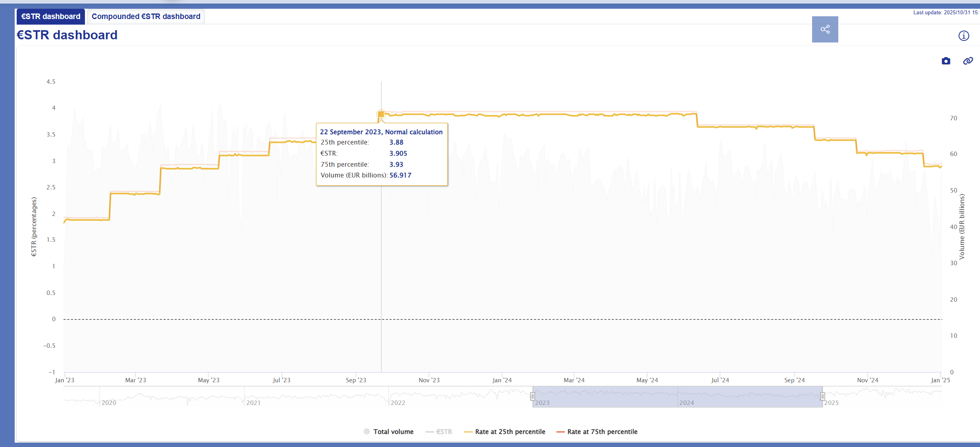
Task: Click the left range navigator handle
Action: 533,397
